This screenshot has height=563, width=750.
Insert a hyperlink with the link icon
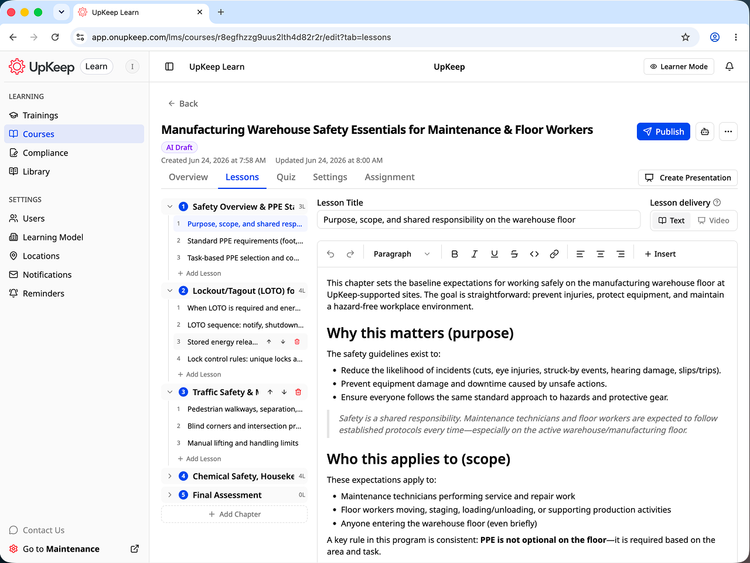coord(554,254)
